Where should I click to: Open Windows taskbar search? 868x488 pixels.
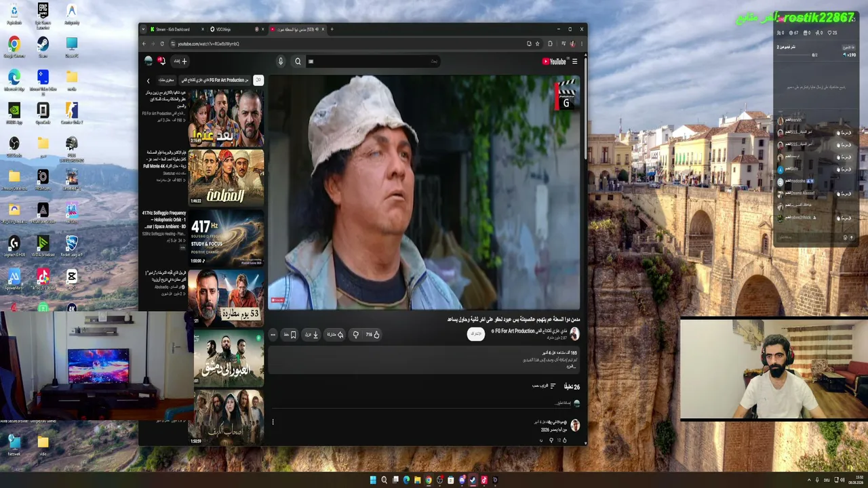(384, 480)
